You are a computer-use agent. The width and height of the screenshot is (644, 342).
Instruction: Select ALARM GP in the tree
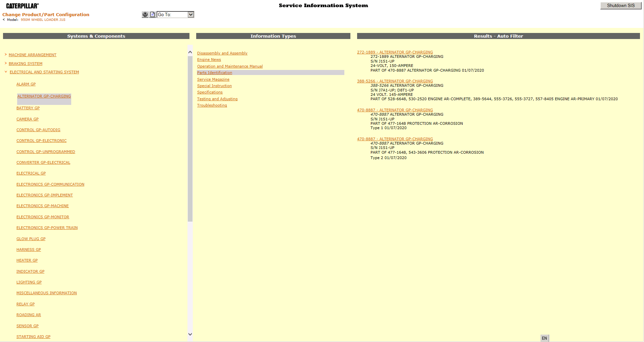coord(26,84)
